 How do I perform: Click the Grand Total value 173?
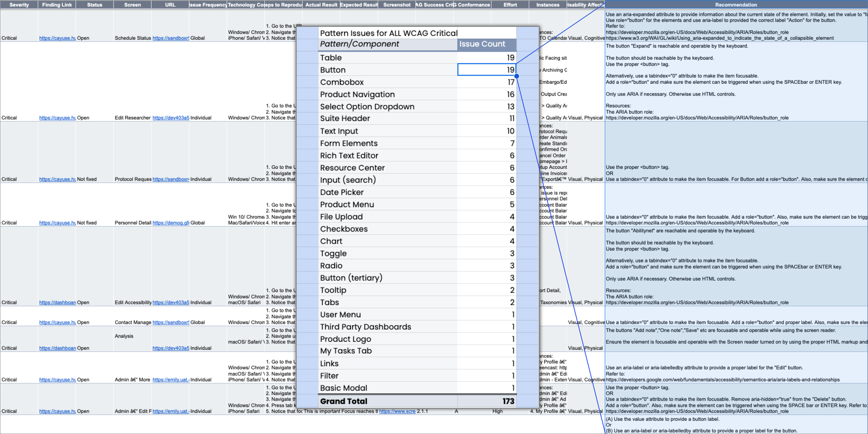pyautogui.click(x=508, y=401)
